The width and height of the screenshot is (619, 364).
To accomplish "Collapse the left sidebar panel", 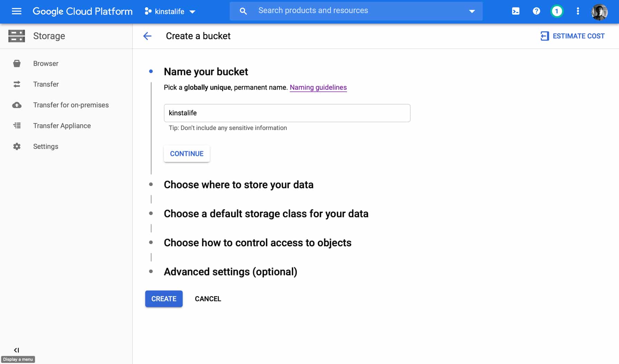I will pos(16,349).
